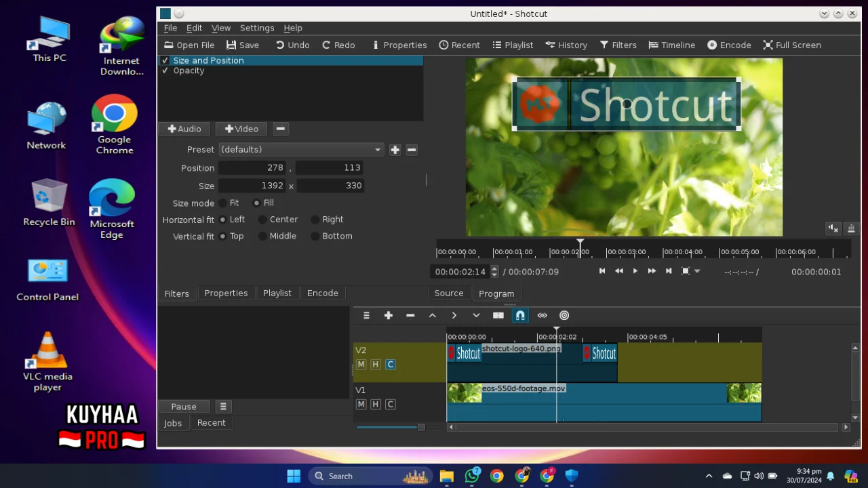Select the eos-550d-footage.mov clip on V1
868x488 pixels.
pyautogui.click(x=604, y=403)
